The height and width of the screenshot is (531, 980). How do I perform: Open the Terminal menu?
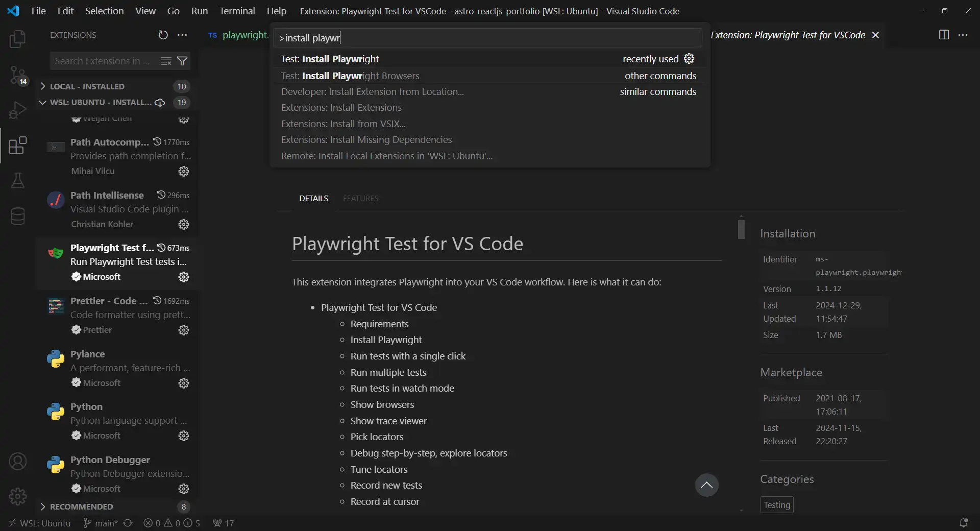[x=237, y=11]
